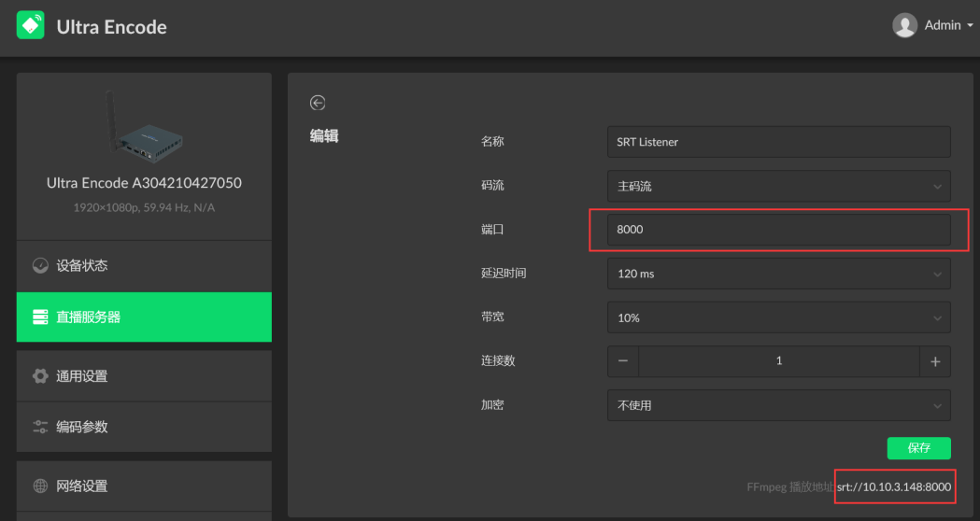Click the back arrow icon above 编辑

(318, 103)
